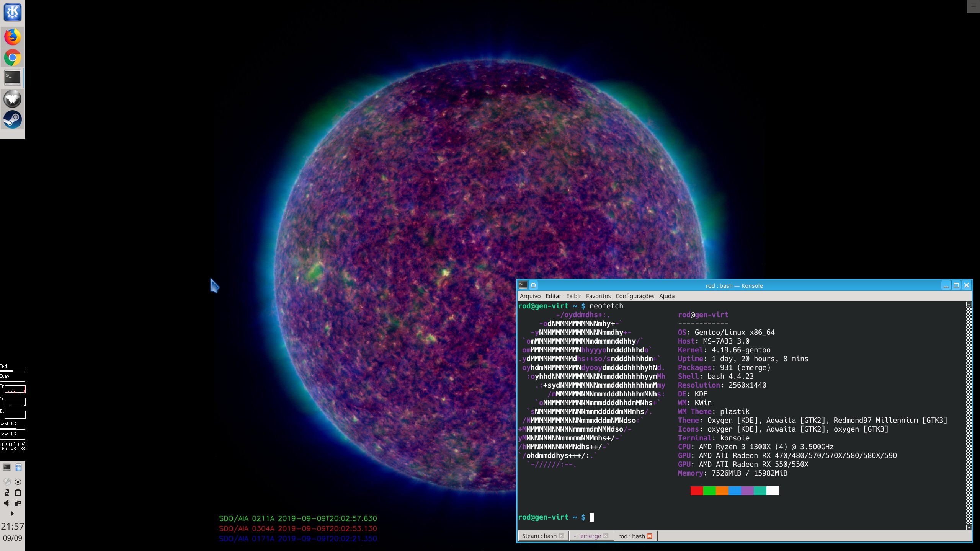This screenshot has height=551, width=980.
Task: Toggle keep-on-all-desktops pin on Konsole titlebar
Action: 533,285
